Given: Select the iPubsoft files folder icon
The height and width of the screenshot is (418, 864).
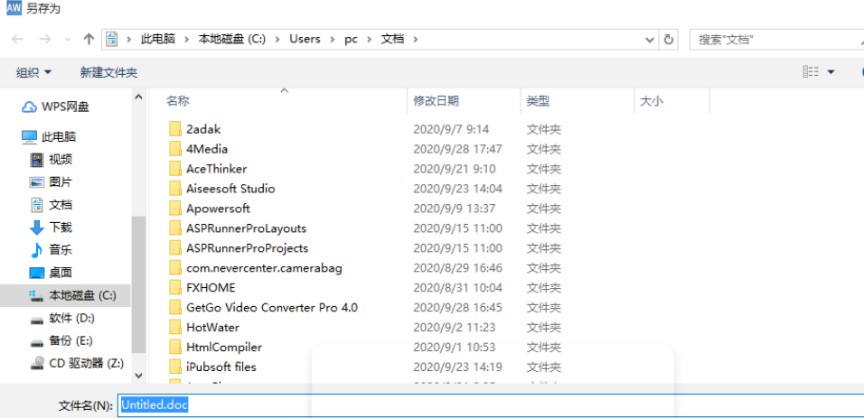Looking at the screenshot, I should 175,367.
